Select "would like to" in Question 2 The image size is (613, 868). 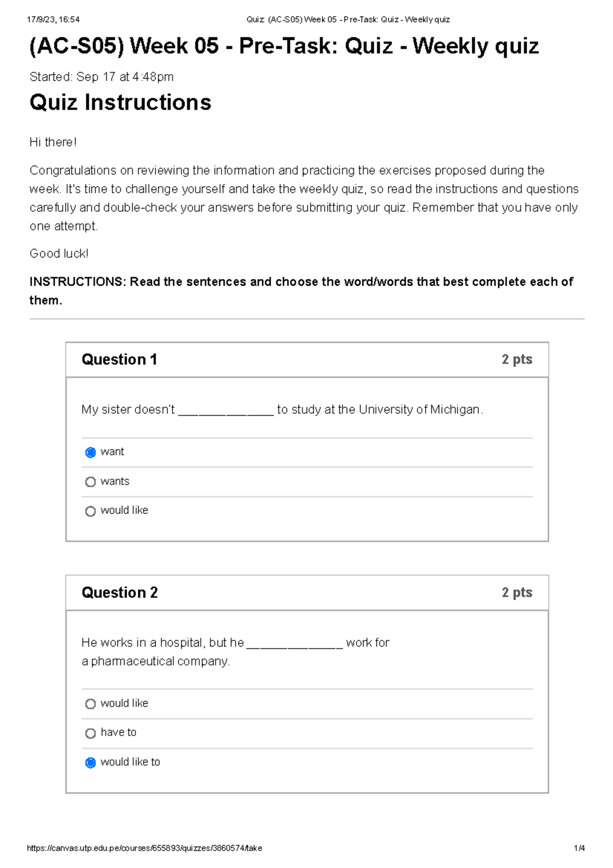(90, 762)
